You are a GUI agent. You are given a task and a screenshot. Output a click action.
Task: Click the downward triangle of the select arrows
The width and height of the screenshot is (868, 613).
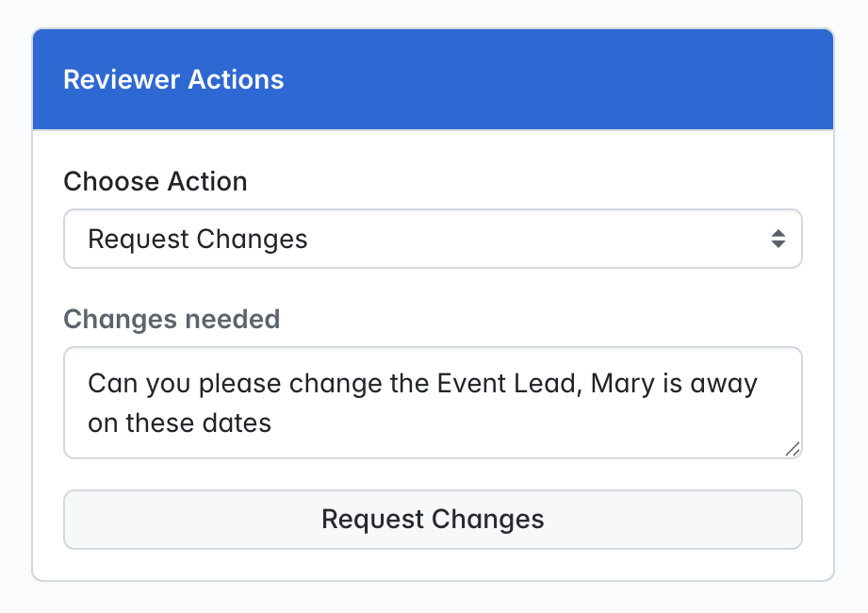(x=778, y=244)
